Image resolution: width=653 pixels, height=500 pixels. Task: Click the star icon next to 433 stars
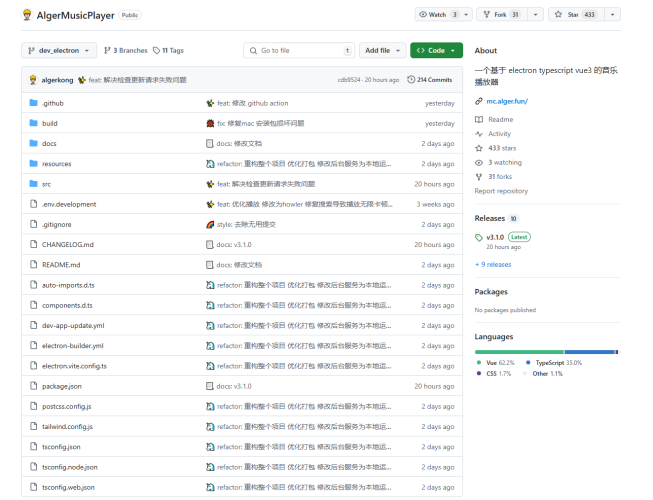click(x=479, y=147)
